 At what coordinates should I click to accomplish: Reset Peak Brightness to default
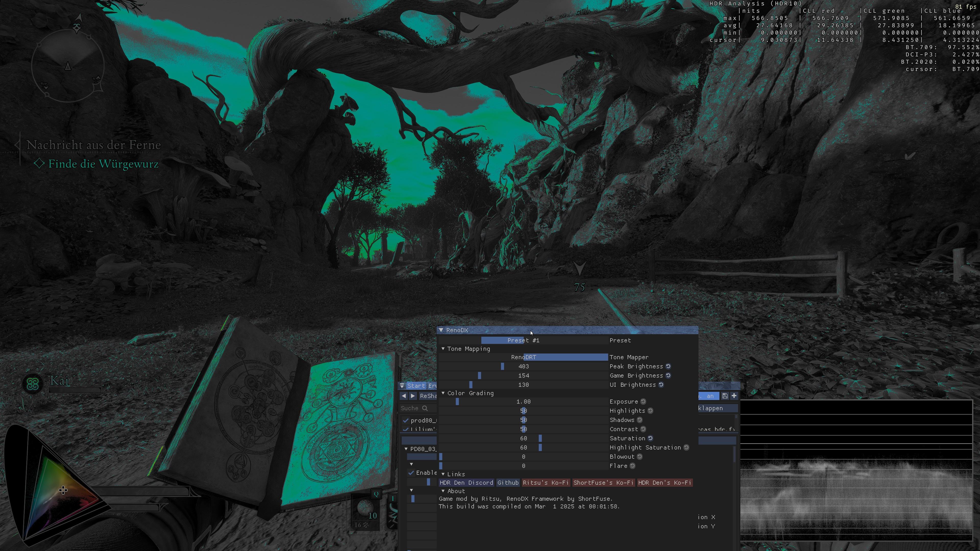668,366
